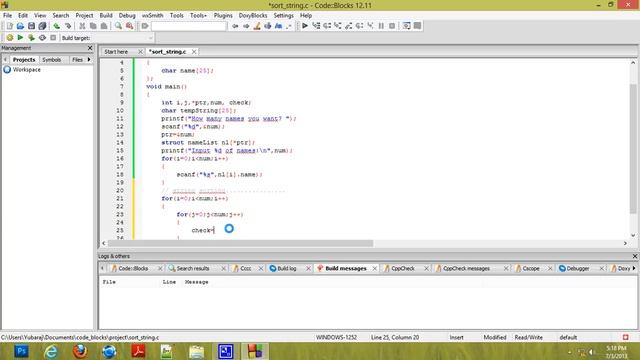The height and width of the screenshot is (360, 640).
Task: Switch to Symbols tab in Management
Action: pyautogui.click(x=52, y=60)
